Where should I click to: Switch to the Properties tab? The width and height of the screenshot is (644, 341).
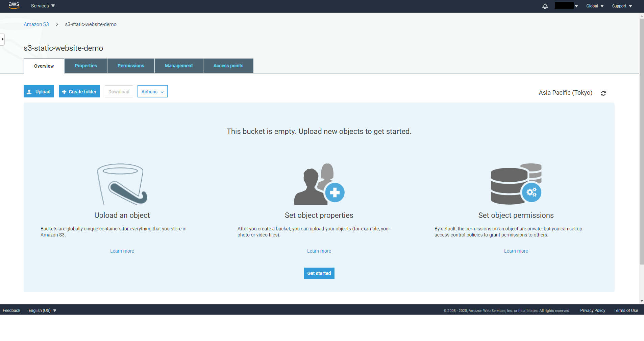86,66
